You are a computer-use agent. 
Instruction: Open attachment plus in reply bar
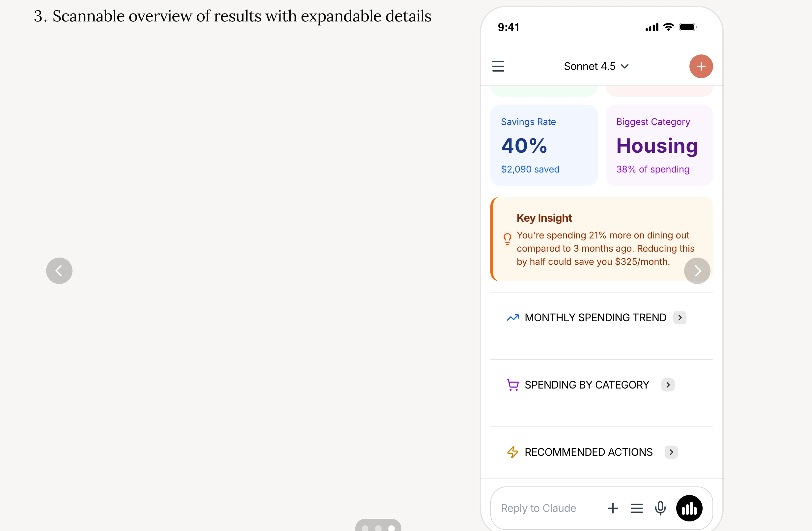pos(613,508)
